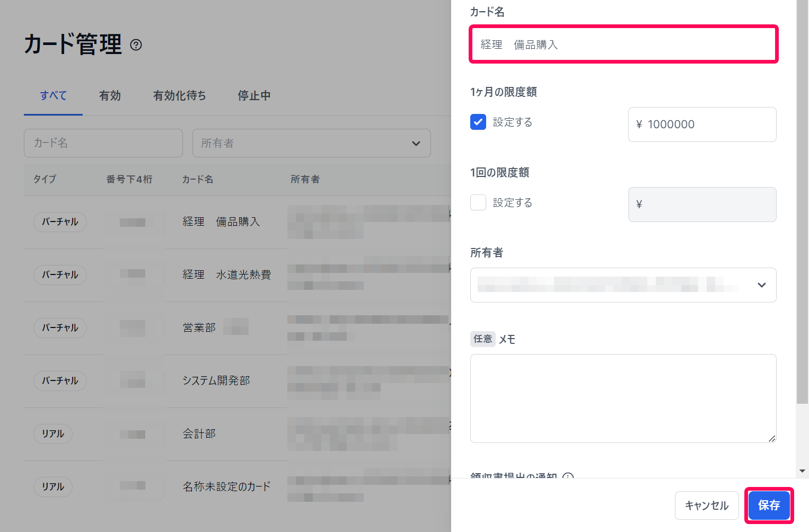
Task: Click the カード名 input with 経理 備品購入
Action: [x=623, y=45]
